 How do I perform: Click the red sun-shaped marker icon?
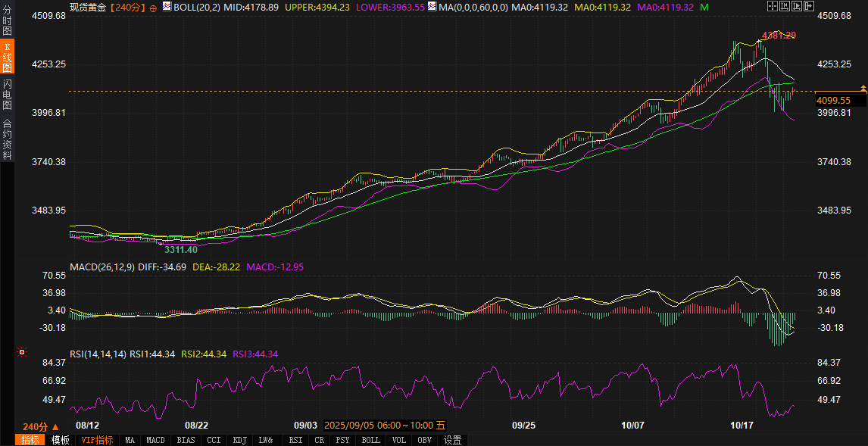point(22,352)
